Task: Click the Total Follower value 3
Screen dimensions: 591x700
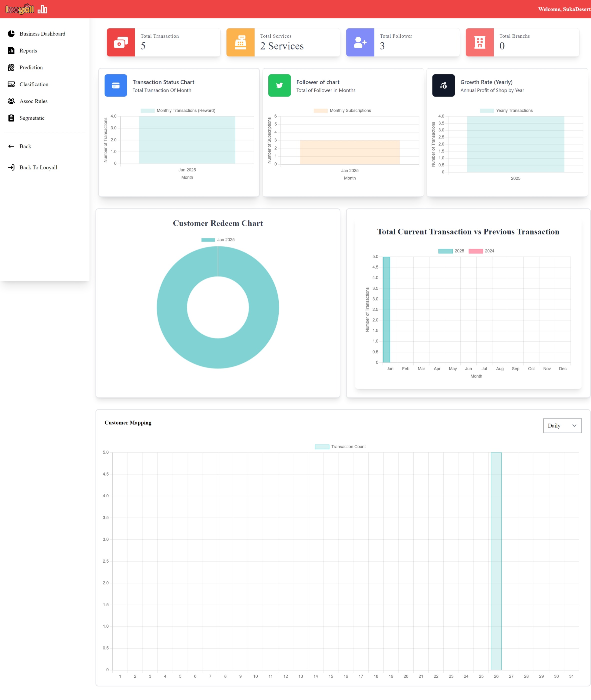Action: 382,46
